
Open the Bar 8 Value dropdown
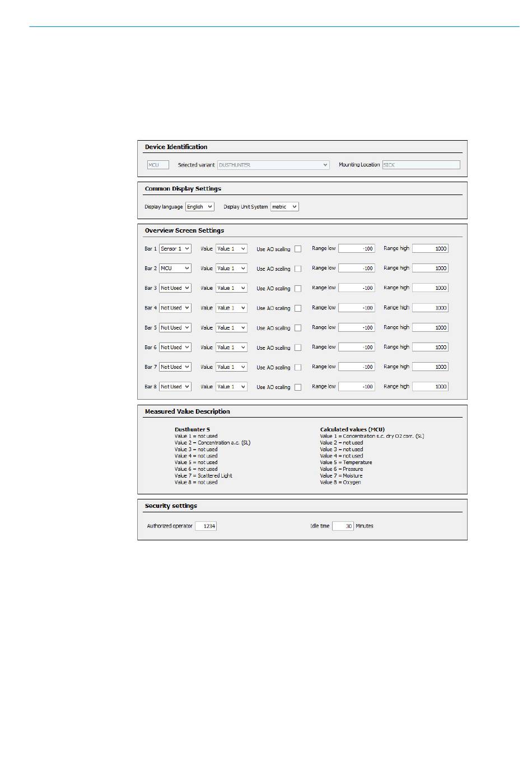pos(231,387)
